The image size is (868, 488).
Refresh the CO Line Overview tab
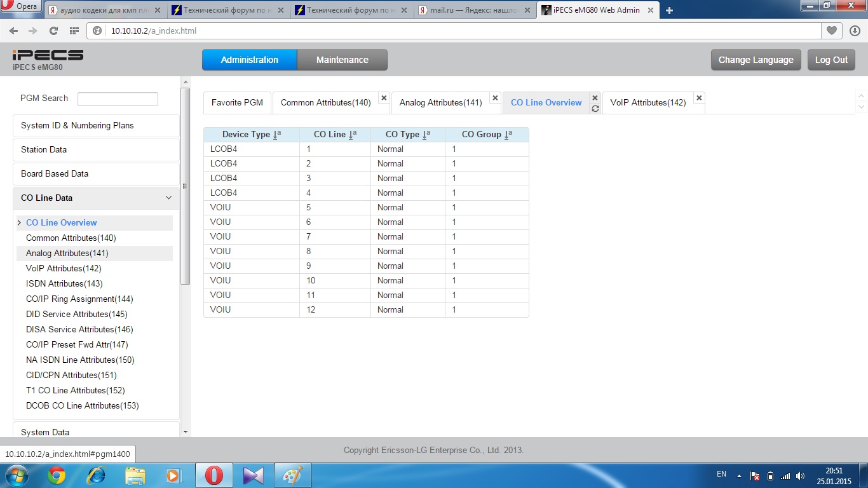click(x=595, y=109)
